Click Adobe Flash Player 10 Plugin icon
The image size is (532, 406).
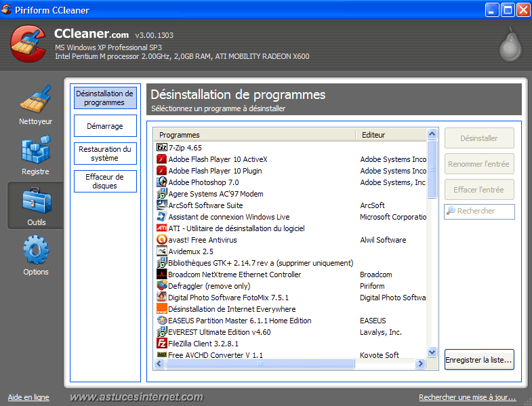161,170
